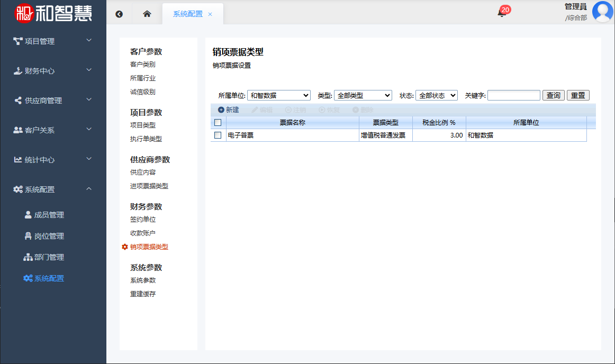
Task: Expand the 财务中心 menu chevron
Action: coord(89,70)
